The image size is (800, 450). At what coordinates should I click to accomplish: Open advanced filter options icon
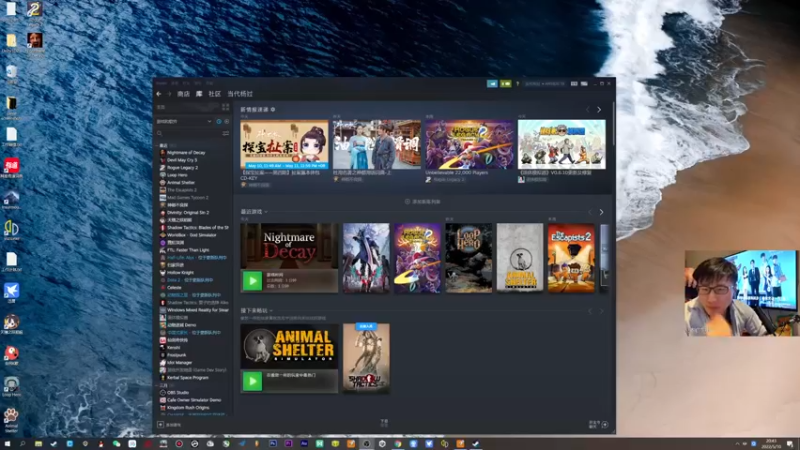(x=226, y=133)
